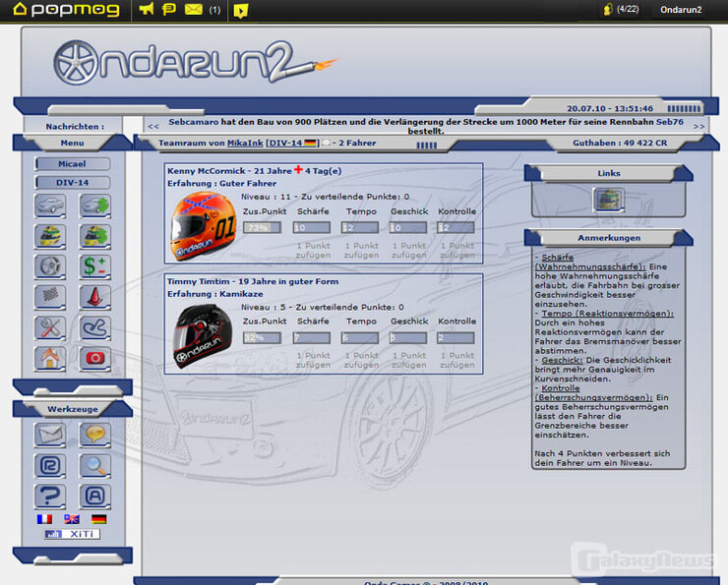Click the Micael profile button
This screenshot has width=728, height=585.
click(73, 164)
